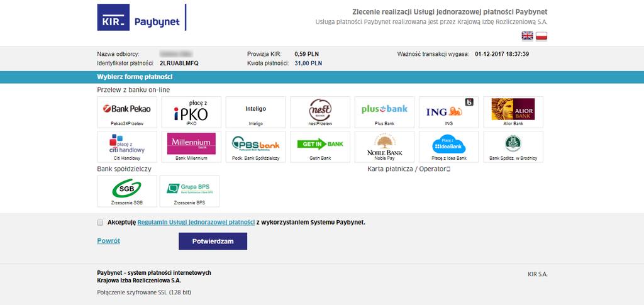Switch language with the UK flag
The height and width of the screenshot is (305, 644).
point(528,36)
